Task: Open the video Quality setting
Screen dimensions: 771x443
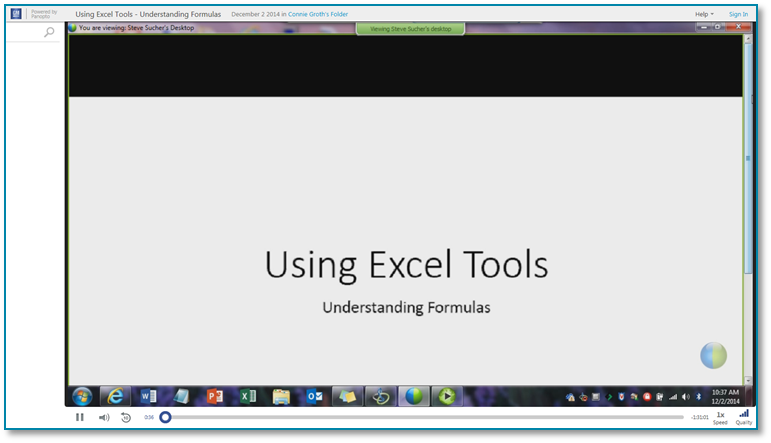Action: tap(744, 417)
